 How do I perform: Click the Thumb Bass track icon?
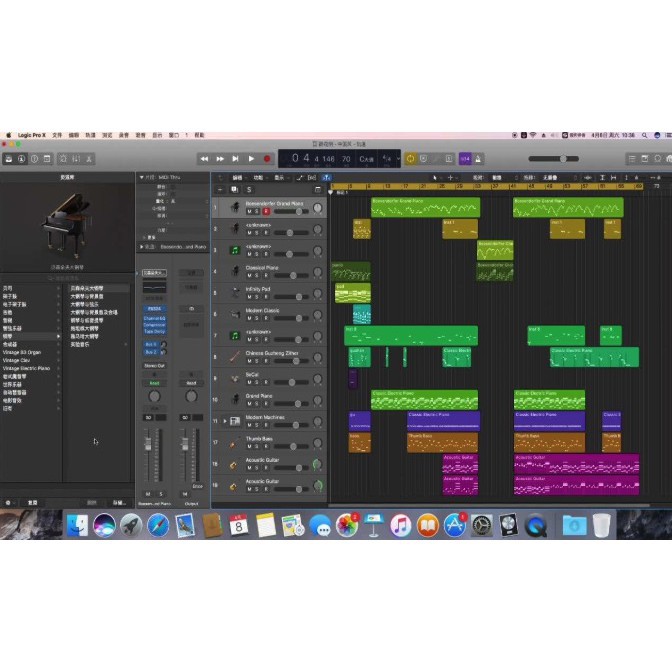235,443
